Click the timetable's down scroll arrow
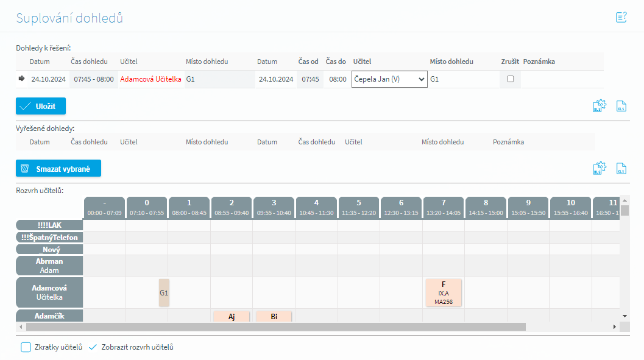This screenshot has height=360, width=644. [x=625, y=315]
